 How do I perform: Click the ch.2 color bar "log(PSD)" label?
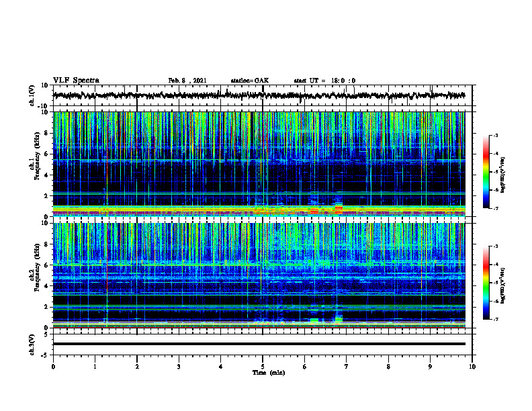(503, 285)
